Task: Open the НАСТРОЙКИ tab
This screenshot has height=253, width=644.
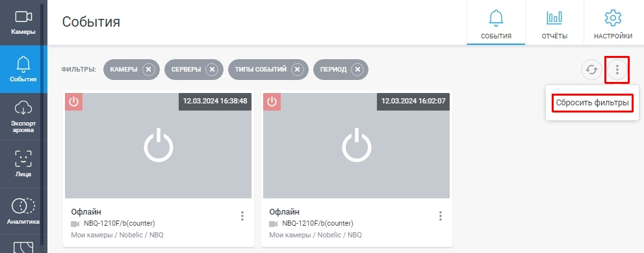Action: (613, 23)
